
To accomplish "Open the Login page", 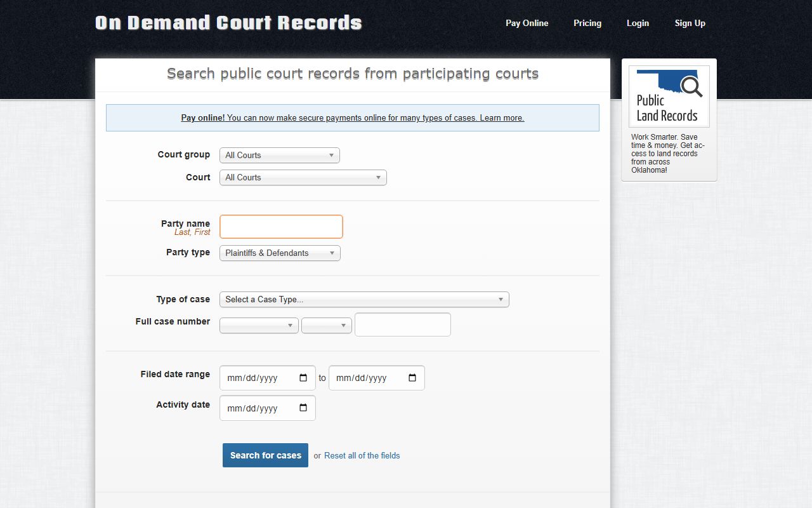I will tap(638, 23).
